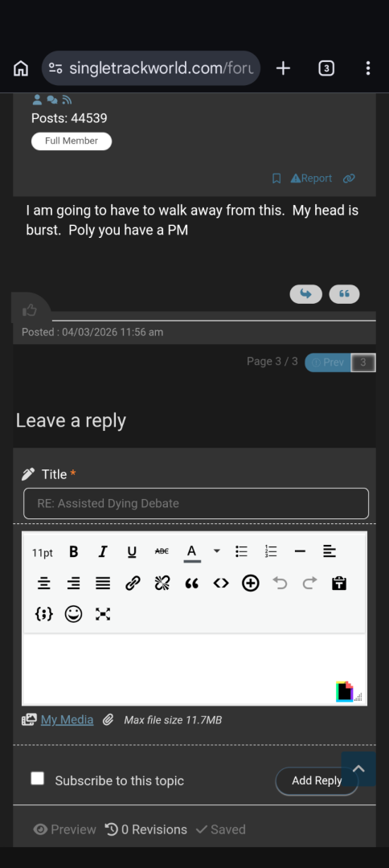
Task: Toggle fullscreen editor mode
Action: pyautogui.click(x=103, y=614)
